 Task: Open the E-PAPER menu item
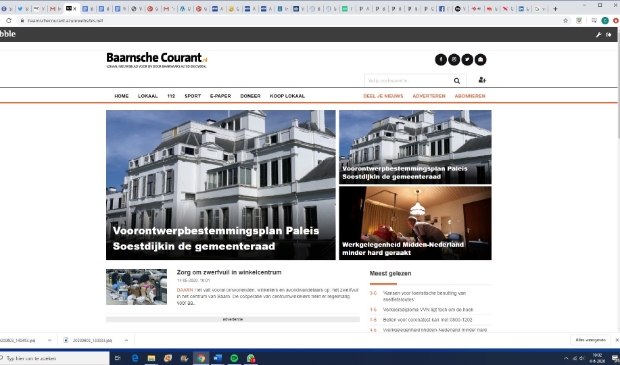tap(220, 96)
